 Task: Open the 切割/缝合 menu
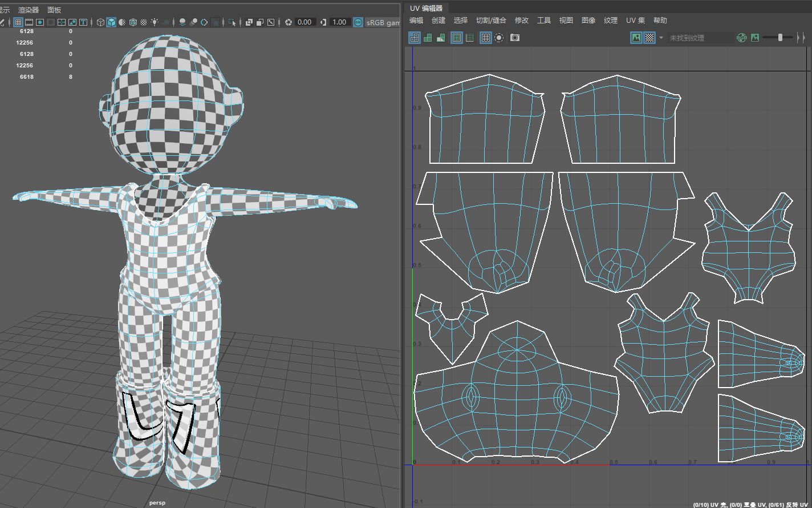[491, 20]
